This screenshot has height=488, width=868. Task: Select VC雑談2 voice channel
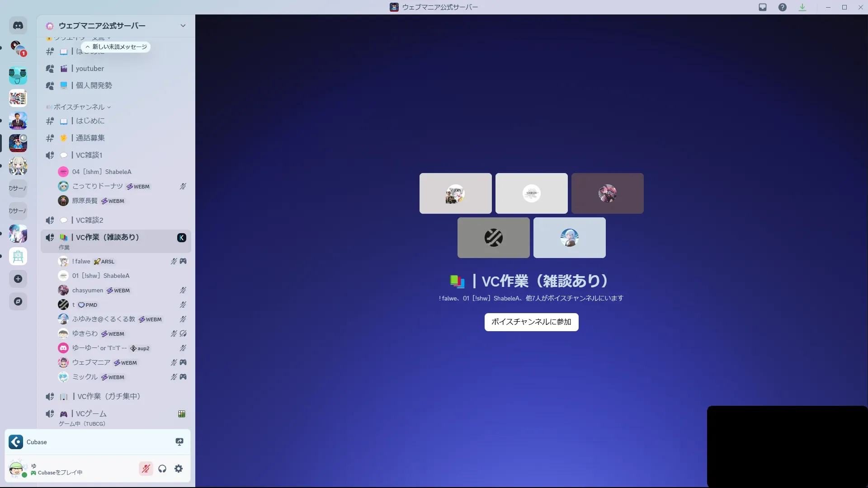90,220
